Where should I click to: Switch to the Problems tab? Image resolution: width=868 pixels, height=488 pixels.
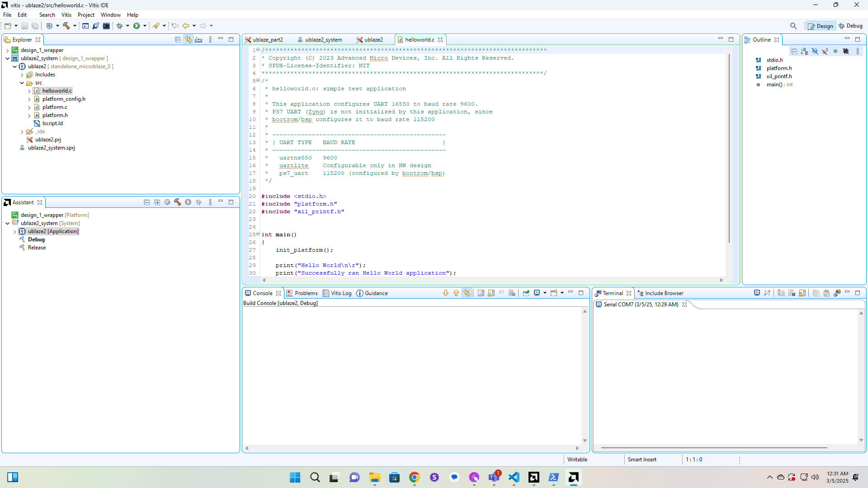[x=302, y=293]
